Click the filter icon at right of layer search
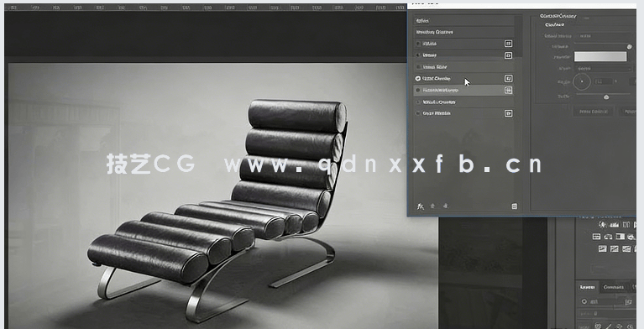 coord(628,302)
